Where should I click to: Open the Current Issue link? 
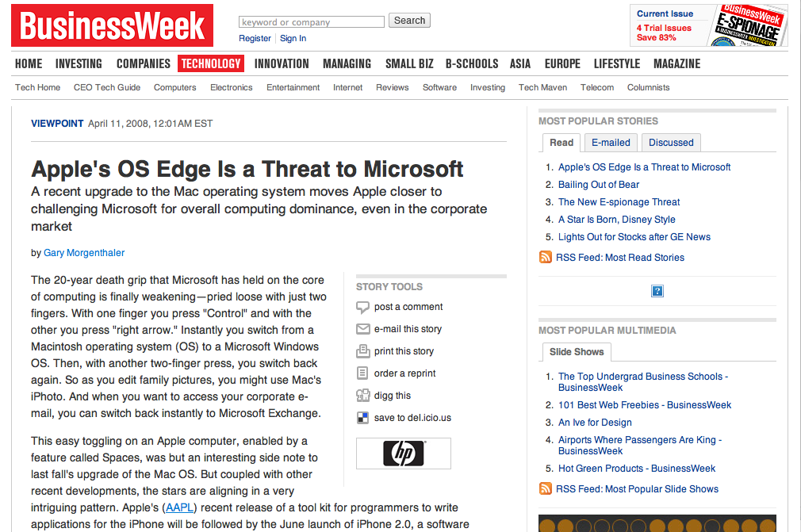tap(665, 13)
